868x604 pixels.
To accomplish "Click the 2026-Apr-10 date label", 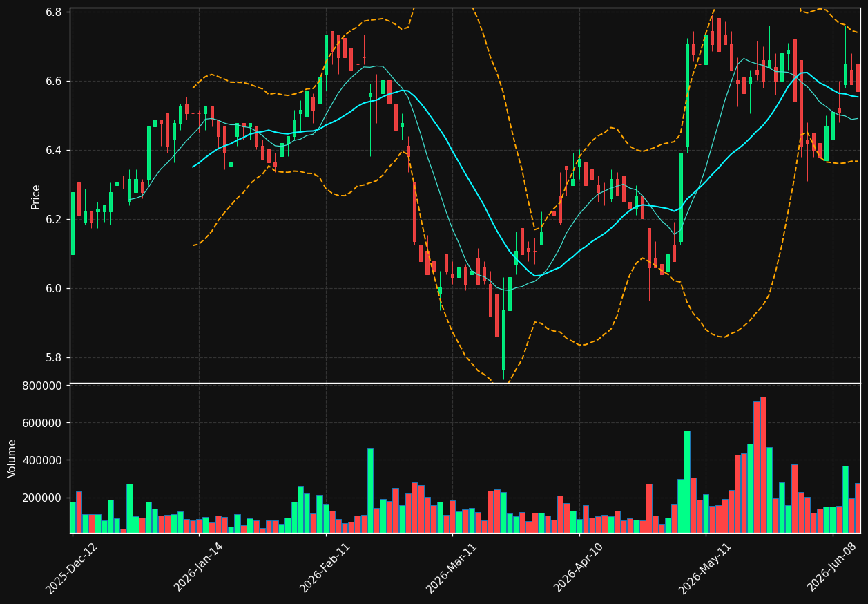I will pyautogui.click(x=579, y=567).
